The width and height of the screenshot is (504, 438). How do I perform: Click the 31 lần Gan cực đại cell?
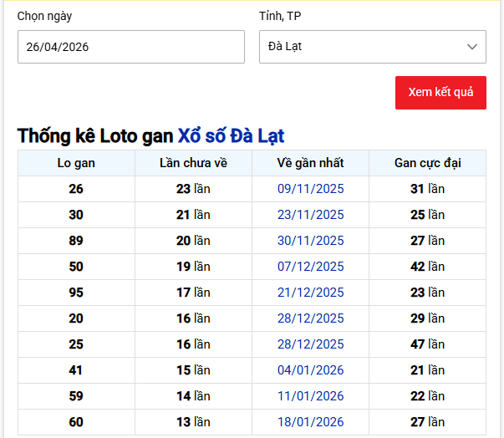[x=427, y=189]
